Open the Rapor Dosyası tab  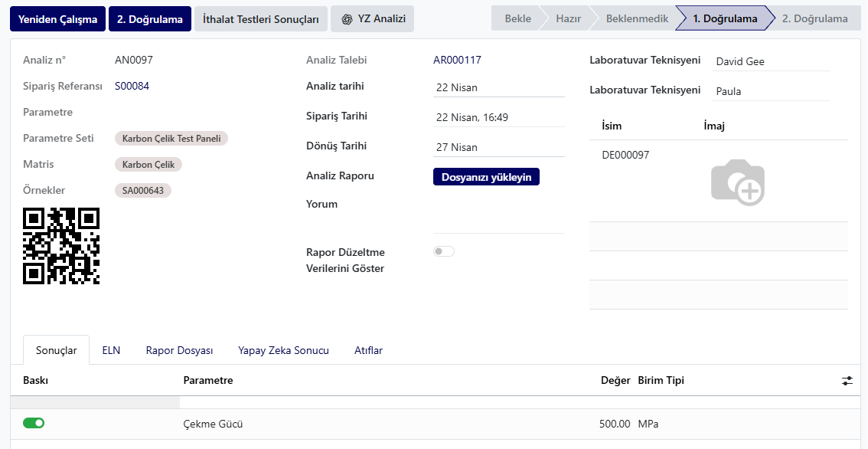pyautogui.click(x=179, y=350)
